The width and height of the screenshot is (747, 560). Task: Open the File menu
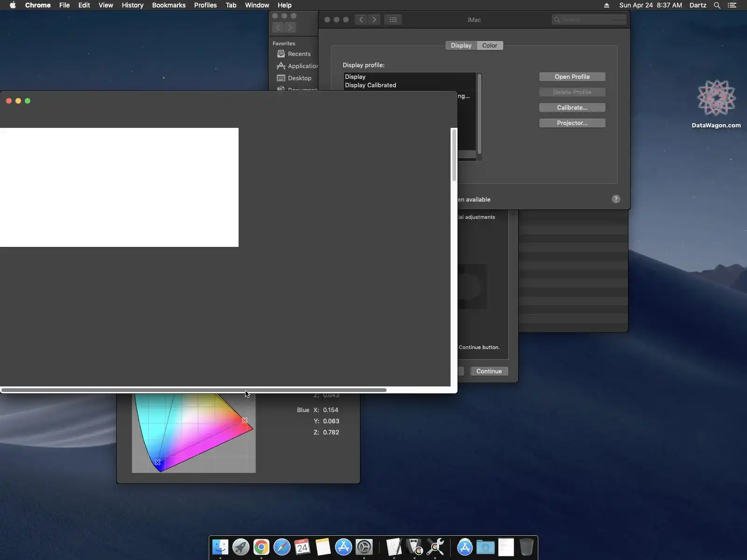64,5
